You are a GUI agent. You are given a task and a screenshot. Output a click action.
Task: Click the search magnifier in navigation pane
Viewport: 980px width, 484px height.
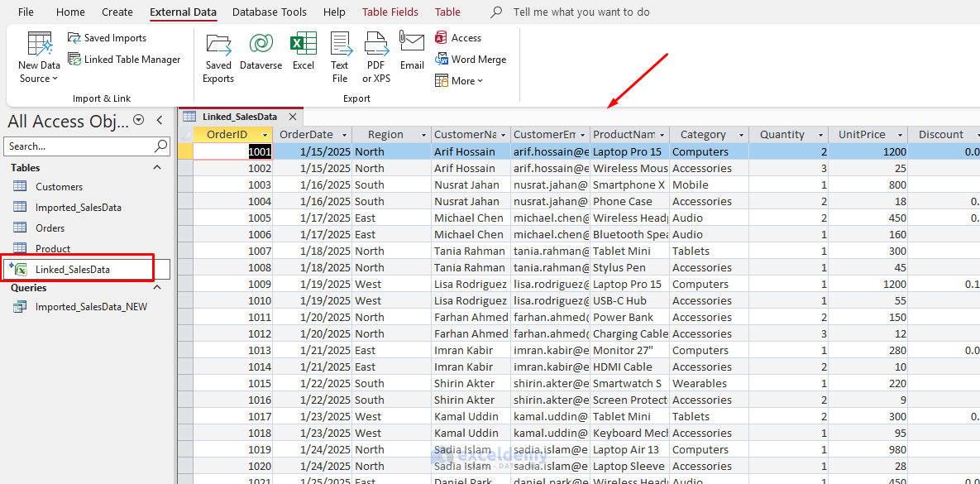pos(160,146)
